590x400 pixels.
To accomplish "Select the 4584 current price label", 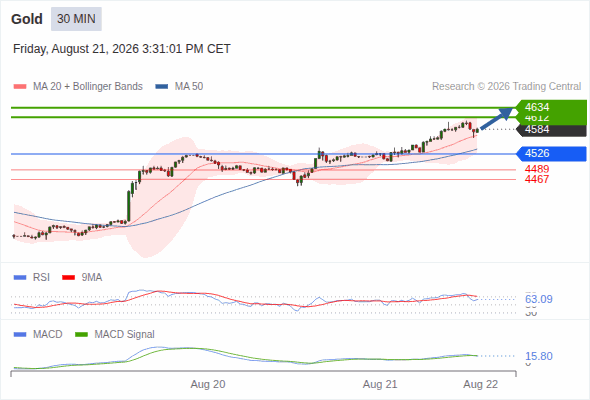I will pyautogui.click(x=551, y=129).
